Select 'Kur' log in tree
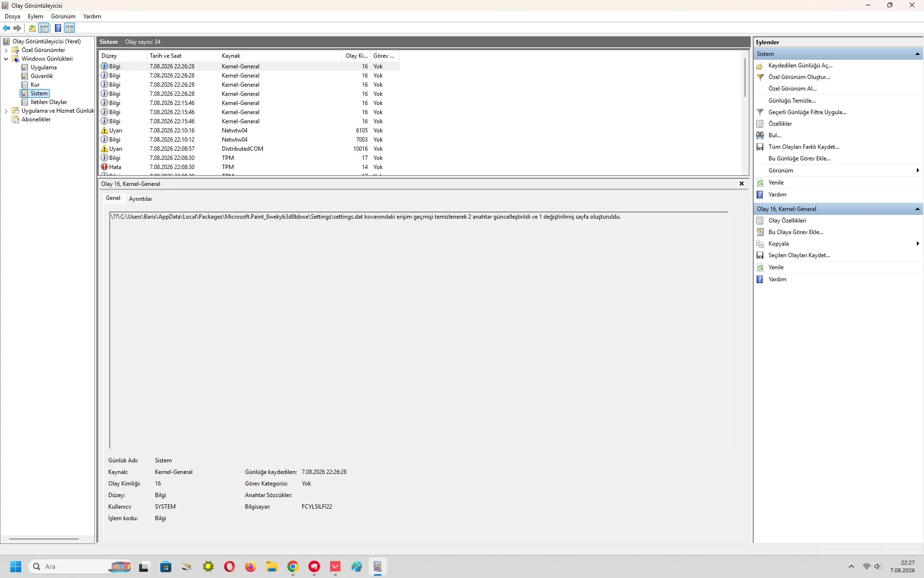 point(35,85)
